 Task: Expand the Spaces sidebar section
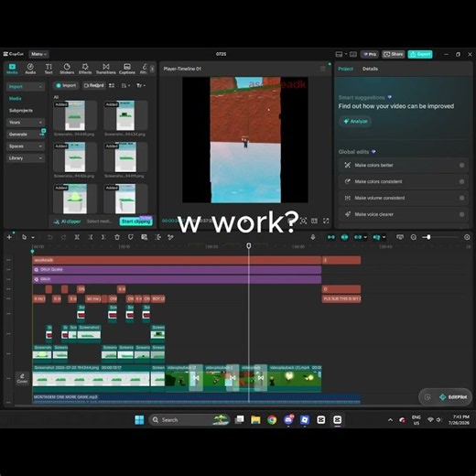pyautogui.click(x=26, y=146)
